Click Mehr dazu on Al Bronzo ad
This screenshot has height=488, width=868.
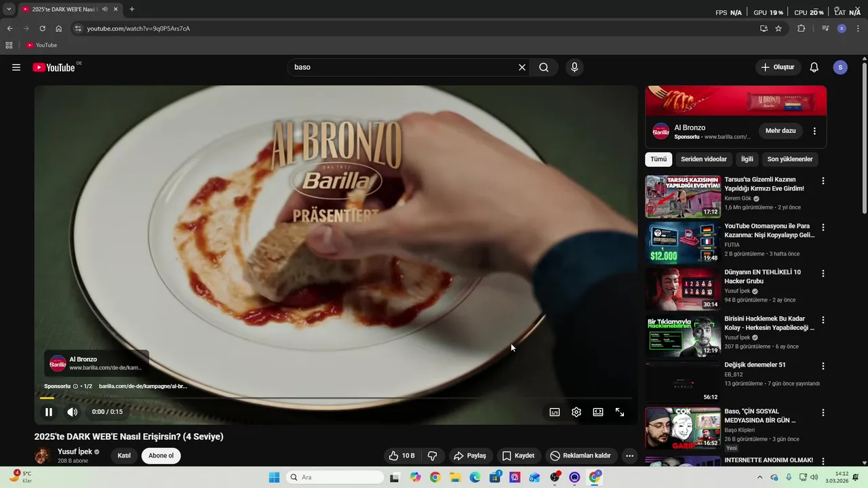[781, 131]
